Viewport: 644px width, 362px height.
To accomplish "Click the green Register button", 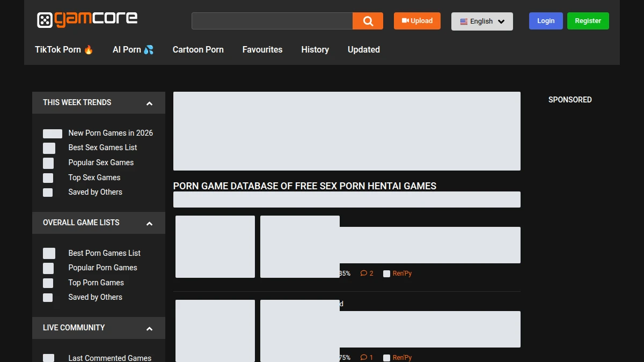I will click(x=588, y=21).
